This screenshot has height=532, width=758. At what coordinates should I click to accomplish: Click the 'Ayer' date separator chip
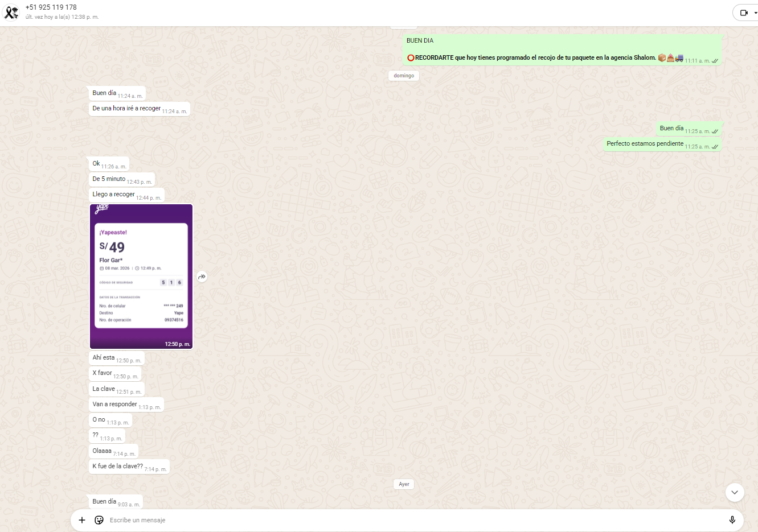pos(404,484)
